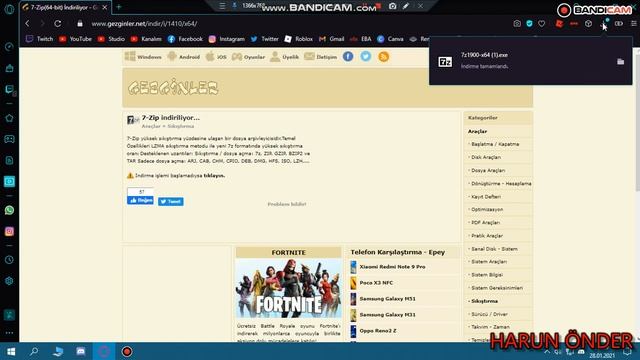
Task: Open the İletişim site menu
Action: click(321, 57)
